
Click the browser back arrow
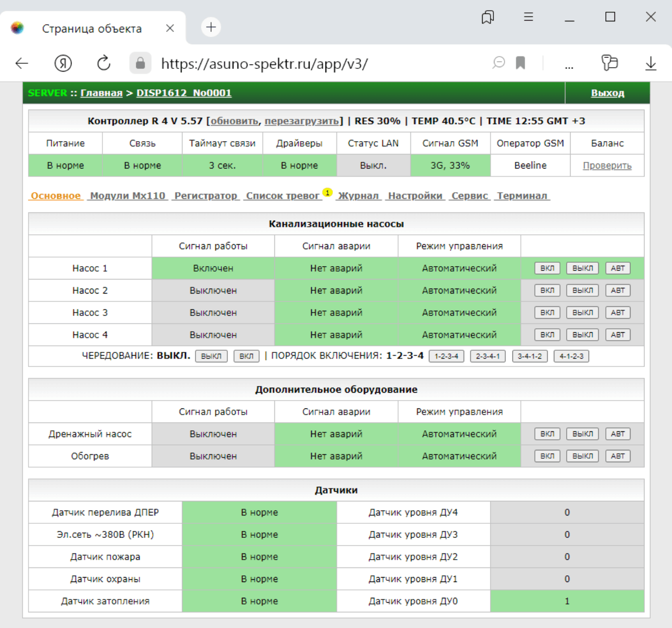[22, 63]
